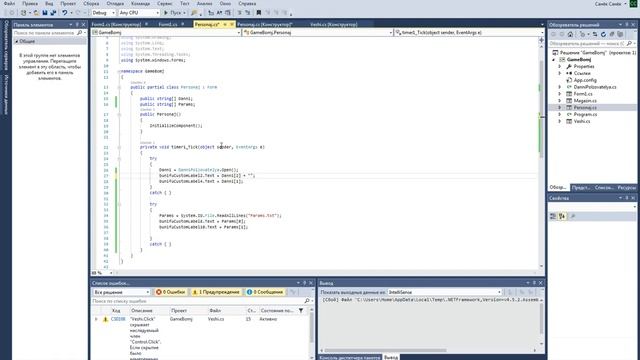
Task: Open the Отладка menu
Action: point(115,3)
